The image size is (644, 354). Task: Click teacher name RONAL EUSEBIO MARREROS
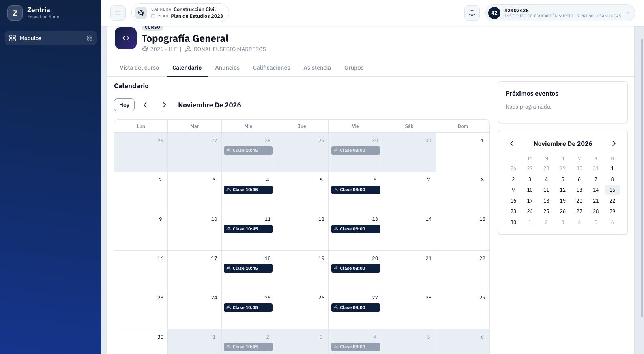pos(230,49)
